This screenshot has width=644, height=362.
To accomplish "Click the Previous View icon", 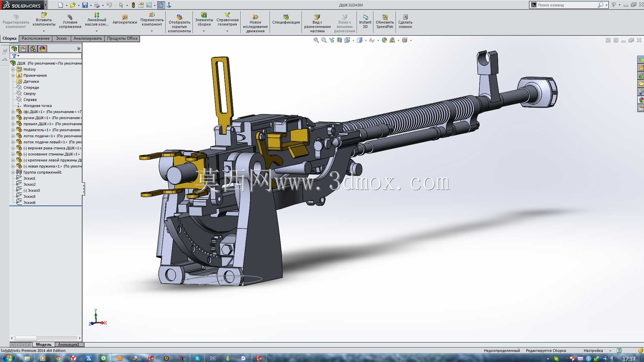I will pos(332,40).
